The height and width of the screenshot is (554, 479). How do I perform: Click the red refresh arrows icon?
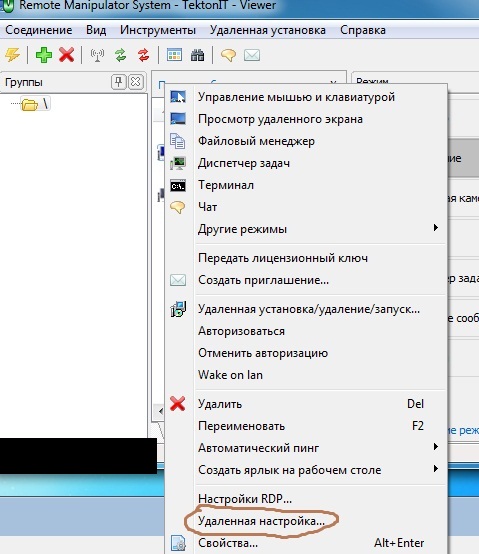click(143, 55)
